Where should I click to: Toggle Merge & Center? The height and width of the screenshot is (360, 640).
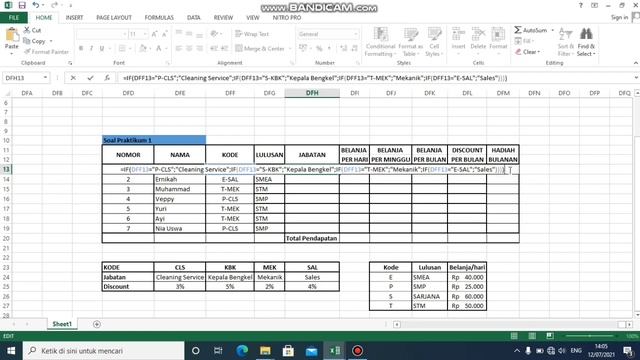260,48
